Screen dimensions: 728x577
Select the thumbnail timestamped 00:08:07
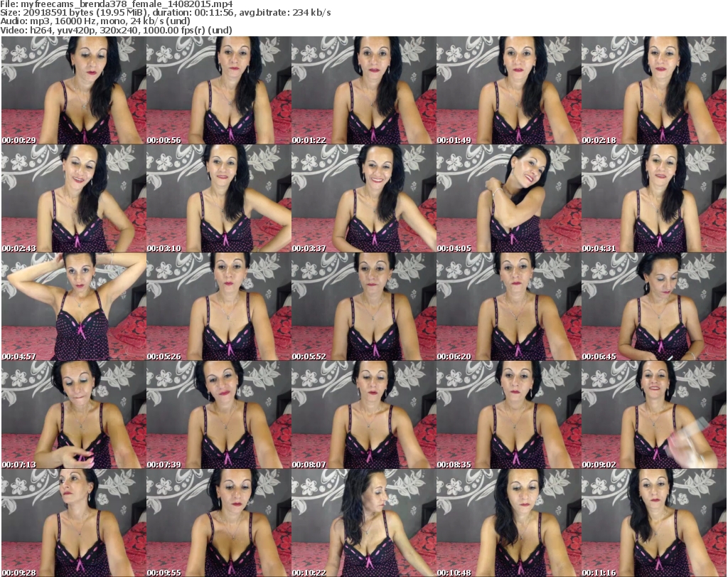click(x=363, y=414)
